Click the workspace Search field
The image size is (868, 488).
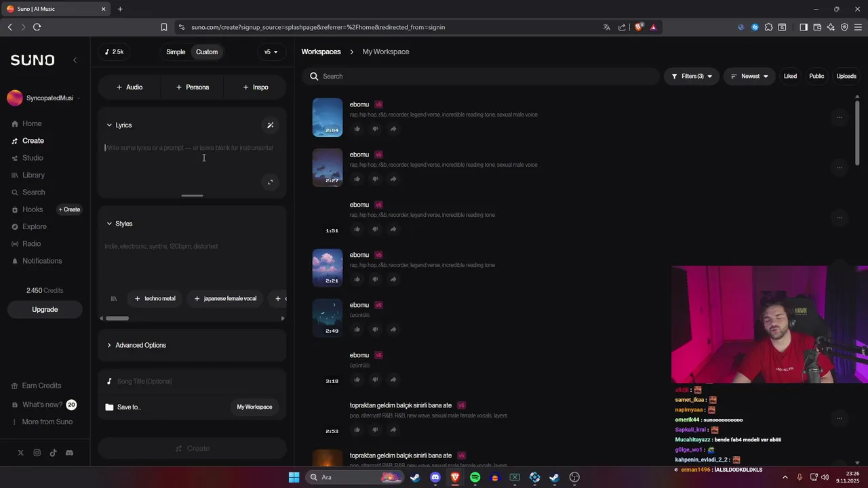pyautogui.click(x=481, y=77)
